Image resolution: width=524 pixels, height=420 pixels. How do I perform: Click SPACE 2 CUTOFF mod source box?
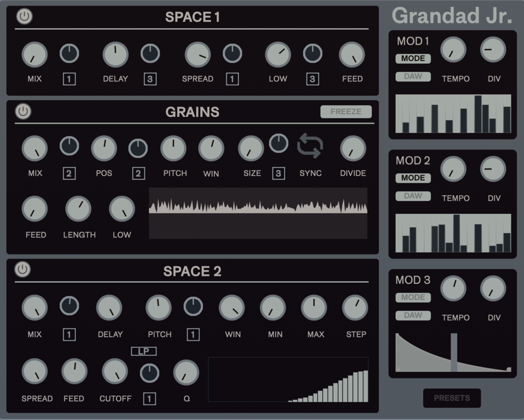(150, 399)
